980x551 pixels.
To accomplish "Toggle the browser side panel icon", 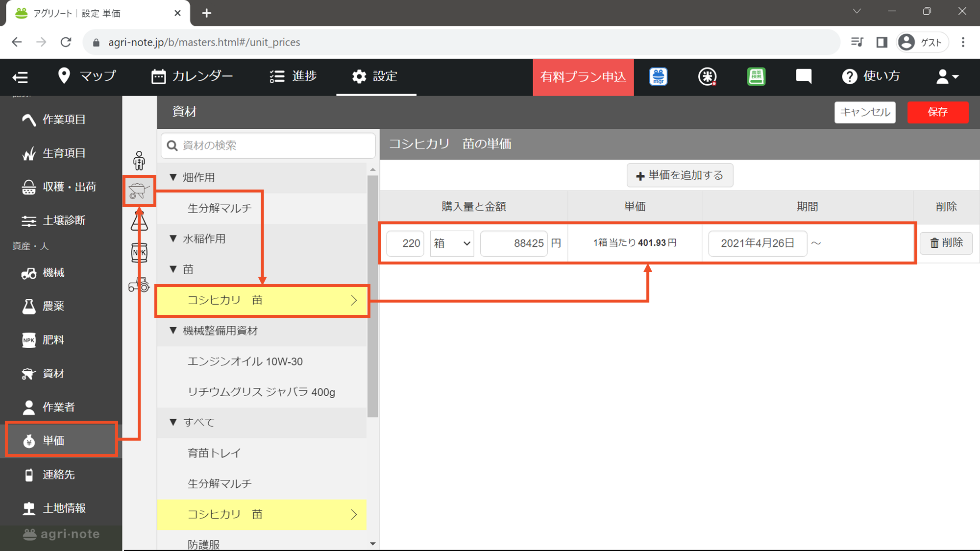I will (882, 42).
